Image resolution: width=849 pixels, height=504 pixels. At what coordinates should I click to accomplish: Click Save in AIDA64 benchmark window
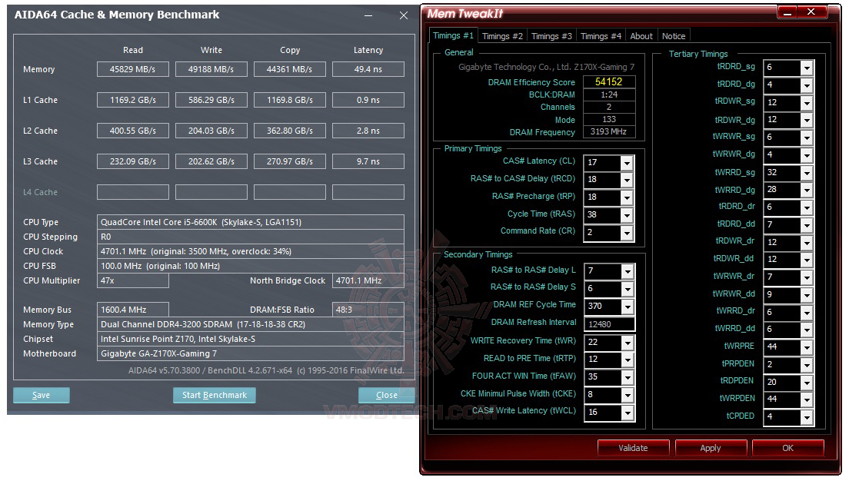coord(42,395)
